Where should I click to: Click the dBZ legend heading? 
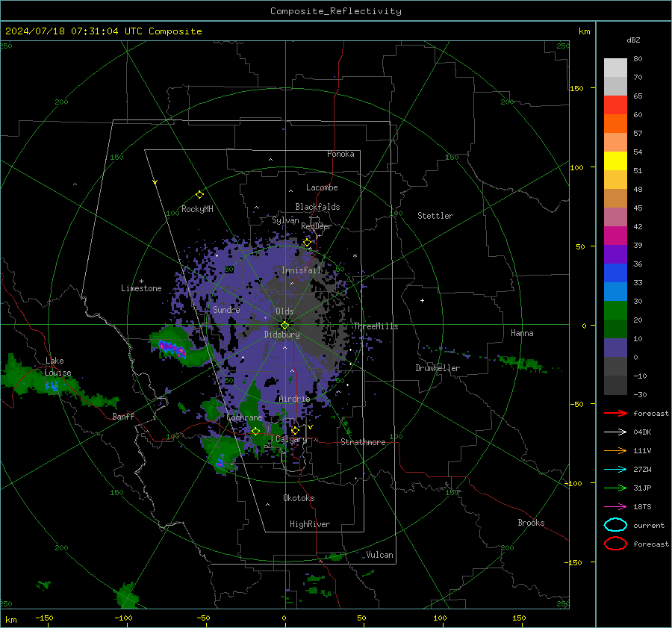[633, 40]
